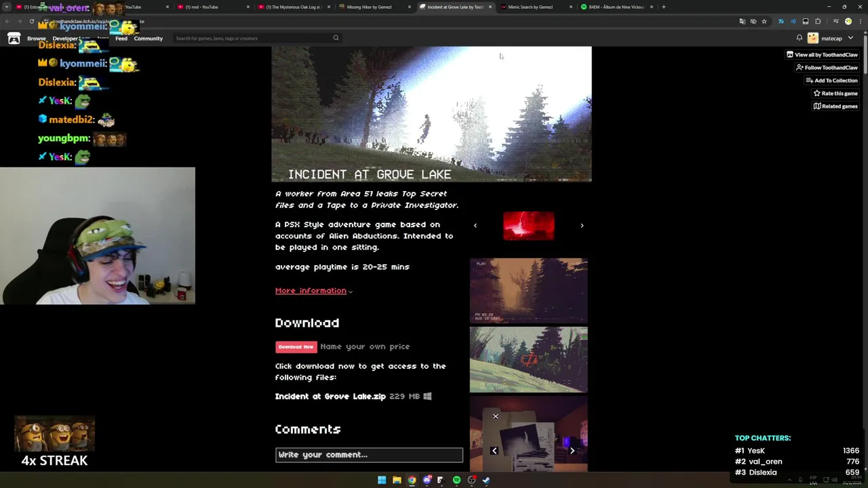Screen dimensions: 868x488
Task: Show previous screenshot with left arrow
Action: point(475,226)
